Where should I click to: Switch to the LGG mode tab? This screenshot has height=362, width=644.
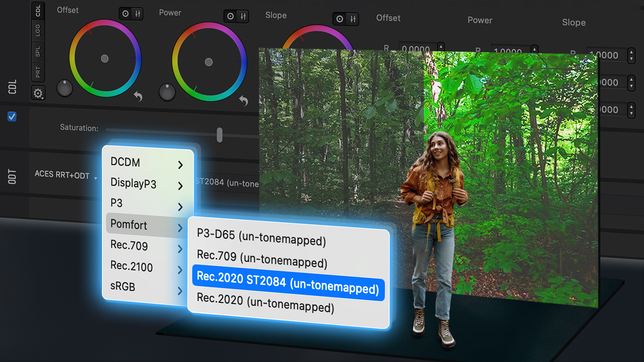[x=38, y=31]
